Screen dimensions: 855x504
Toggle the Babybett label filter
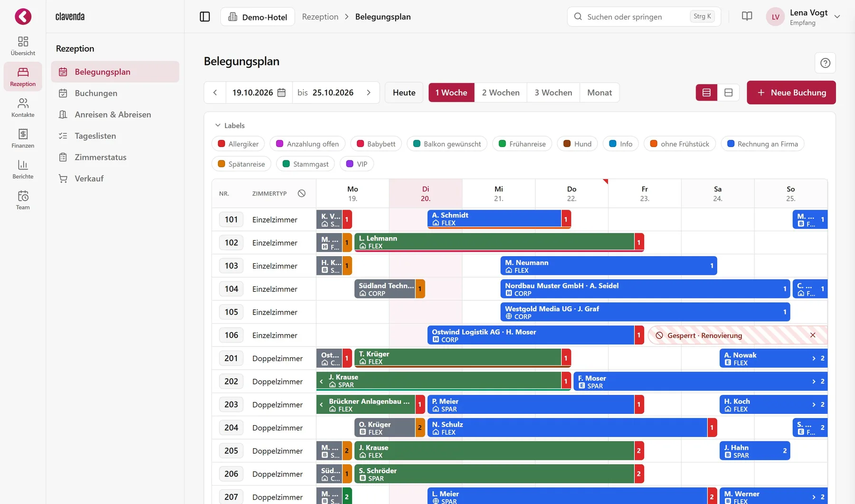click(x=376, y=144)
